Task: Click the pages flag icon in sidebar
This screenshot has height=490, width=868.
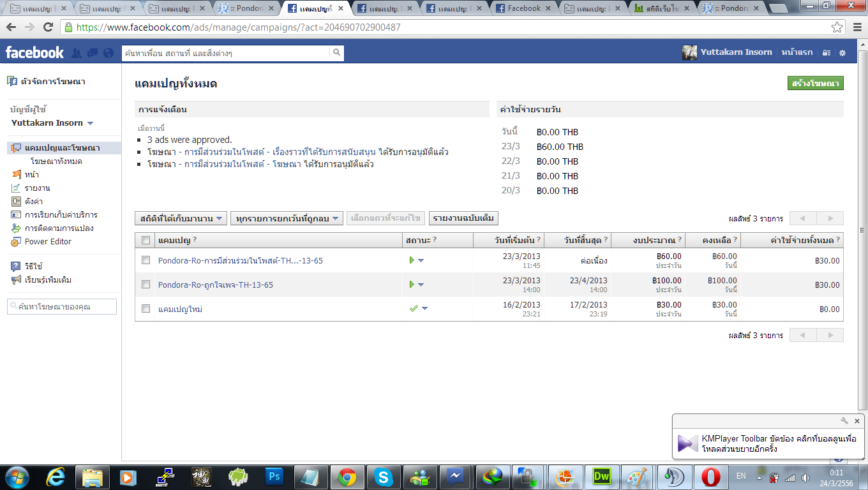Action: pos(16,175)
